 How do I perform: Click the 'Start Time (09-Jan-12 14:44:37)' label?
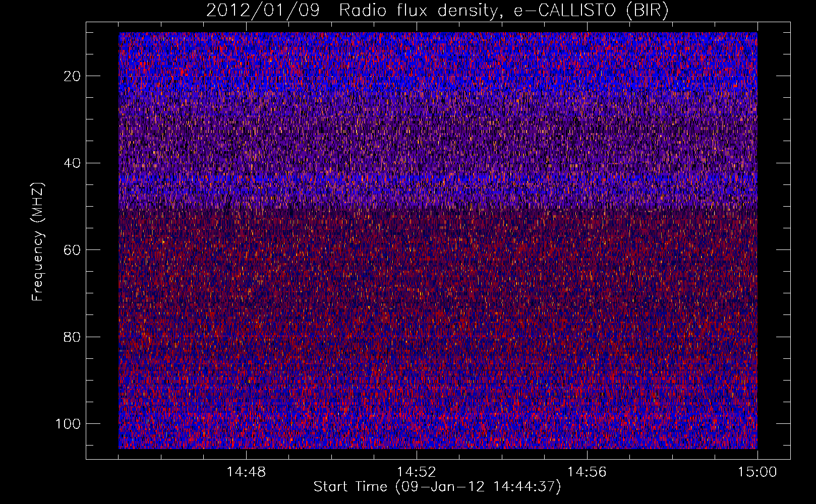pos(437,487)
